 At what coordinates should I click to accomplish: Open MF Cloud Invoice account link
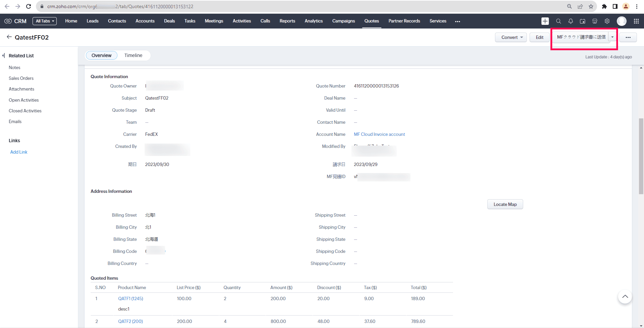(379, 134)
